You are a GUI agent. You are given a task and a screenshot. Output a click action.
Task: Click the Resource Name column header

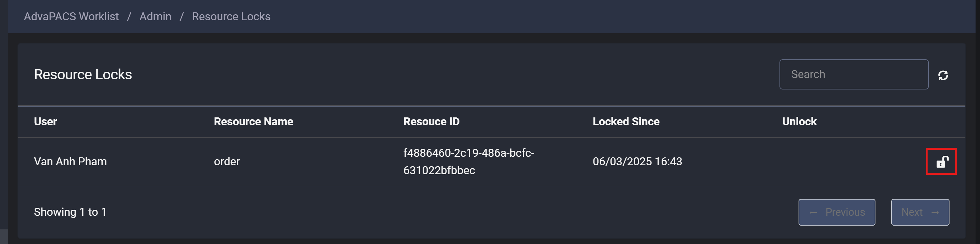(x=253, y=122)
